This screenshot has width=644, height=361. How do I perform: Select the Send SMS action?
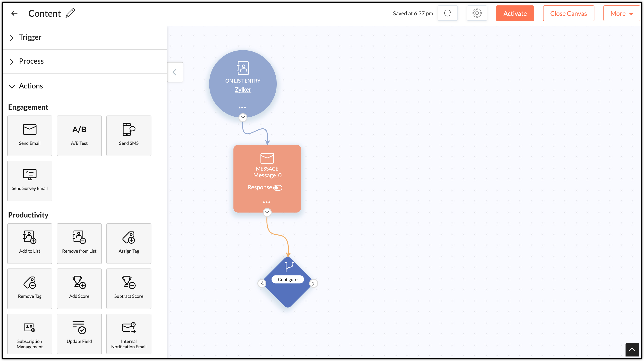(129, 136)
